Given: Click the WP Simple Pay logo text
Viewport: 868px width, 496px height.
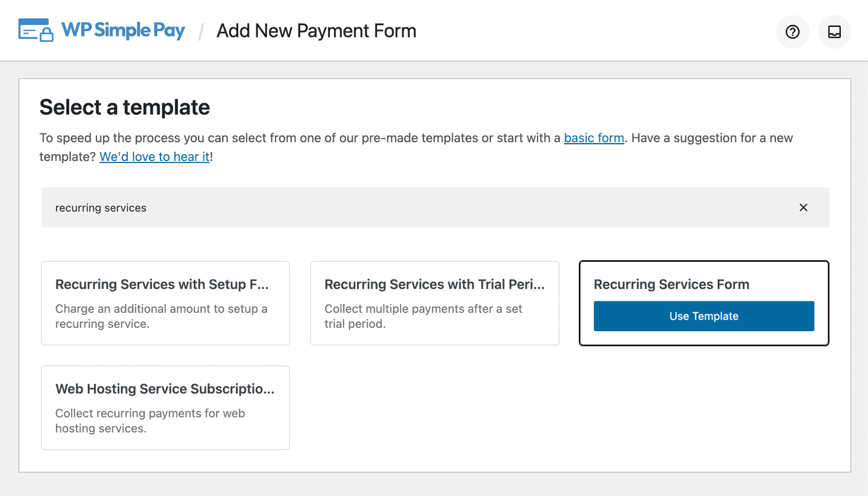Looking at the screenshot, I should [123, 30].
